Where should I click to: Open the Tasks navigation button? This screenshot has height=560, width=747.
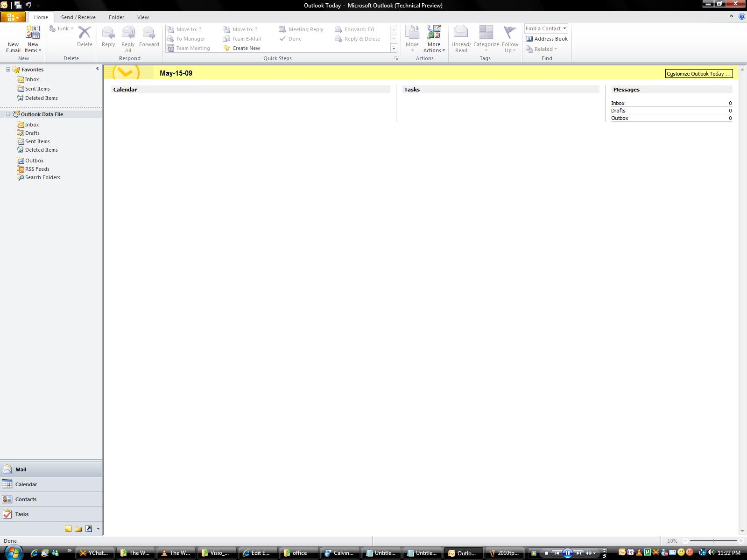click(21, 514)
